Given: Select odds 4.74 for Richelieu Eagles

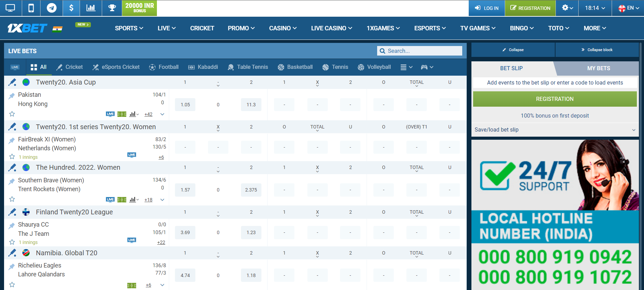Looking at the screenshot, I should (x=185, y=275).
